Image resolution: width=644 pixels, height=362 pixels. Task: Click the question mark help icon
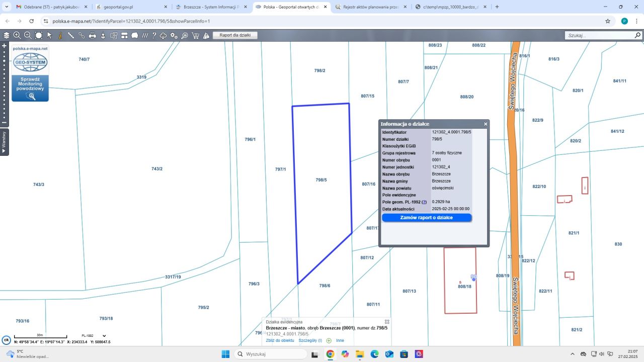pos(154,35)
